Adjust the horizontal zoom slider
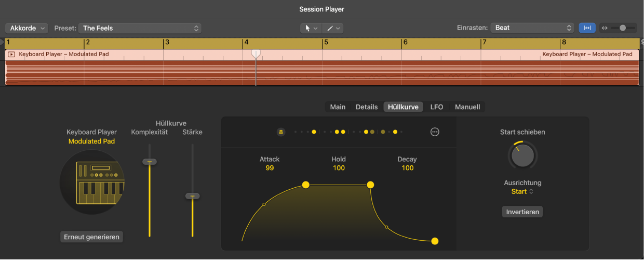This screenshot has width=644, height=260. (623, 28)
